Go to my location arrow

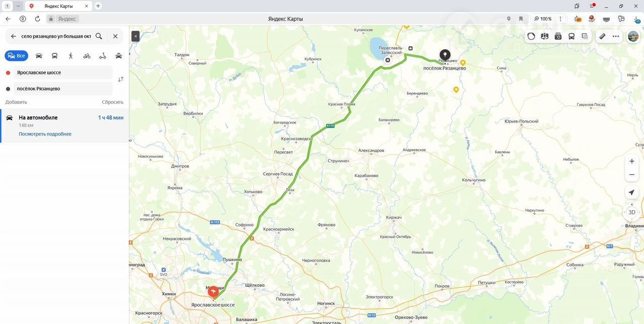click(632, 192)
